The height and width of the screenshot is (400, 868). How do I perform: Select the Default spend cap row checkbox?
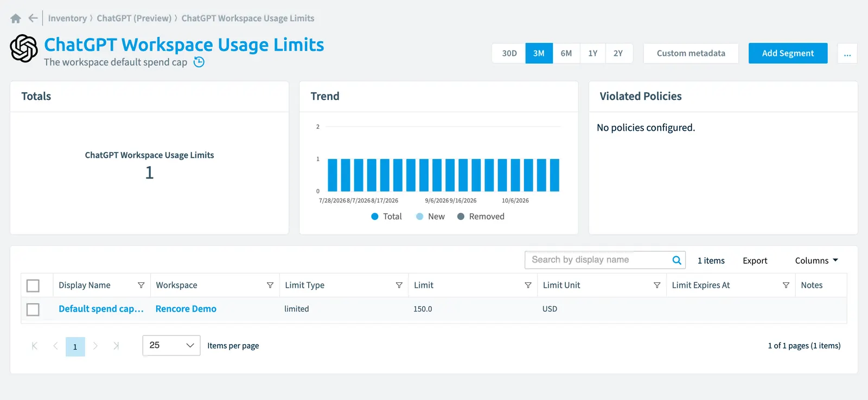point(33,309)
